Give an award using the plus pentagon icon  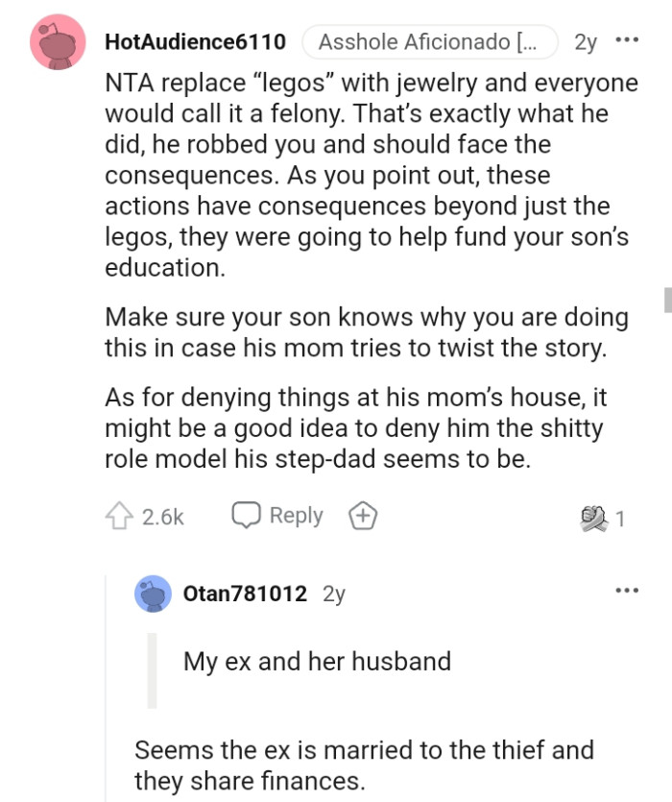pyautogui.click(x=361, y=515)
